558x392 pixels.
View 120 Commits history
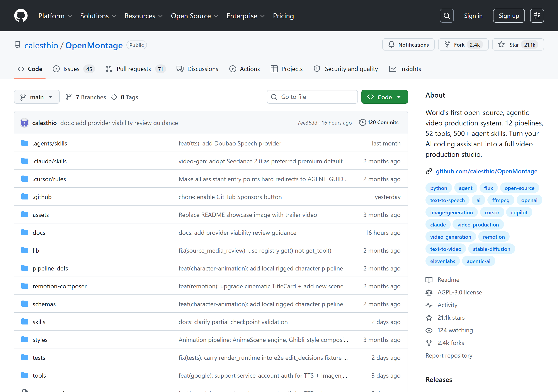click(379, 122)
